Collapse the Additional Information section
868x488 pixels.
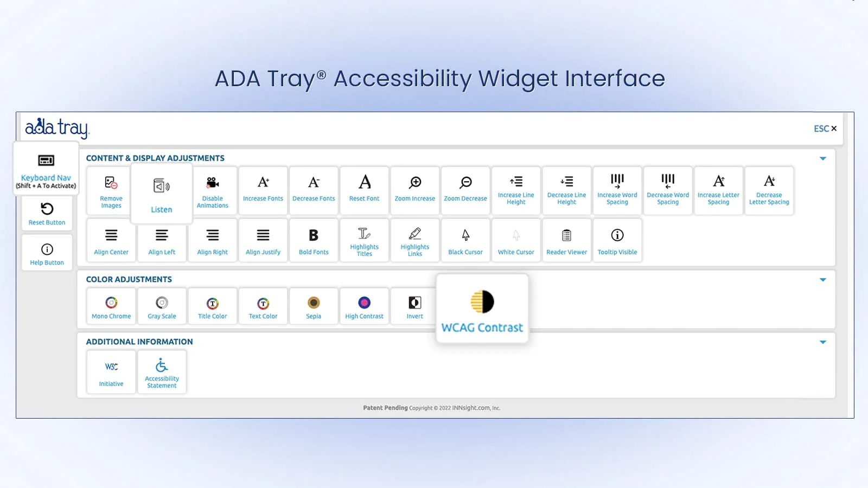click(823, 342)
